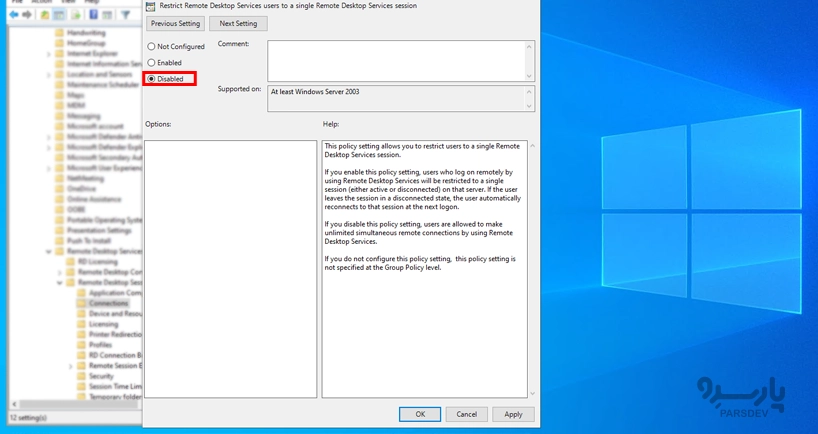The image size is (818, 434).
Task: Click the Filter funnel icon
Action: (x=125, y=15)
